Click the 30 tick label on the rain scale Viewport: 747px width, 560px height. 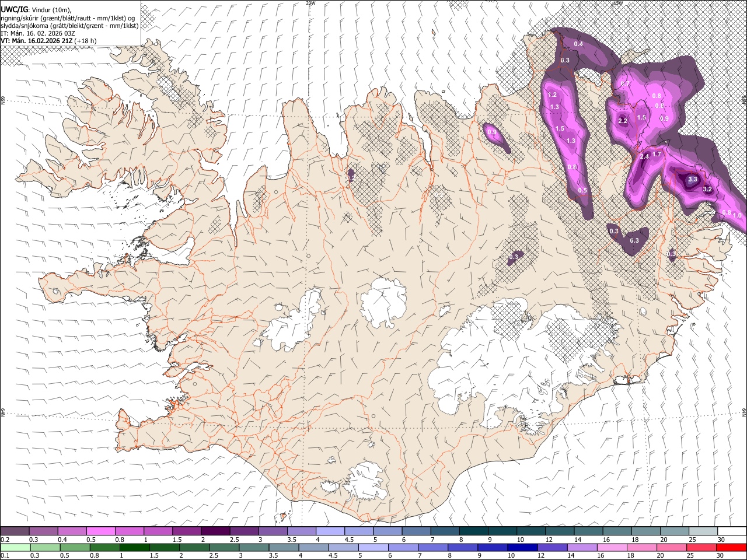(x=720, y=555)
